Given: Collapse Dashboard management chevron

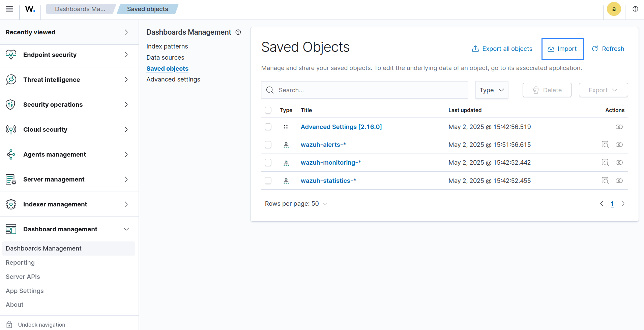Looking at the screenshot, I should [x=126, y=229].
